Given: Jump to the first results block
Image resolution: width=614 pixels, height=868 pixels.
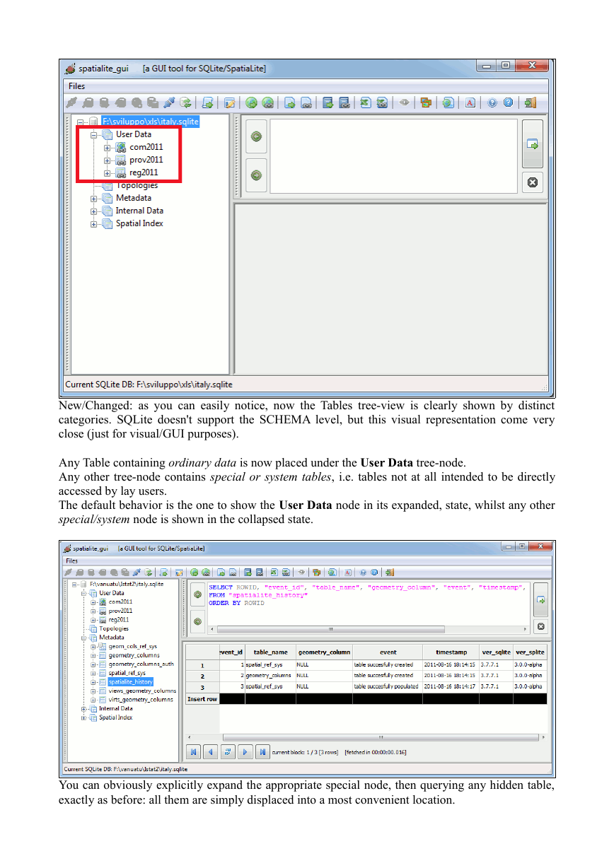Looking at the screenshot, I should tap(193, 752).
